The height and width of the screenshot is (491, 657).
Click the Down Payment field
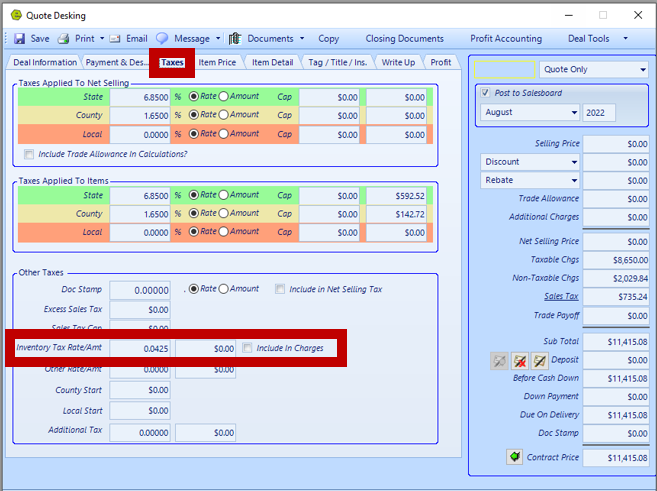[616, 396]
